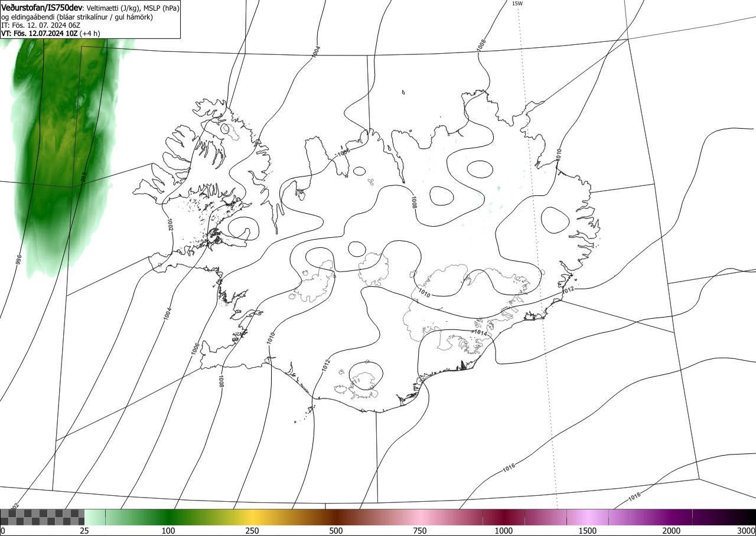This screenshot has width=756, height=536.
Task: Click the 1016 isobar label
Action: [509, 467]
